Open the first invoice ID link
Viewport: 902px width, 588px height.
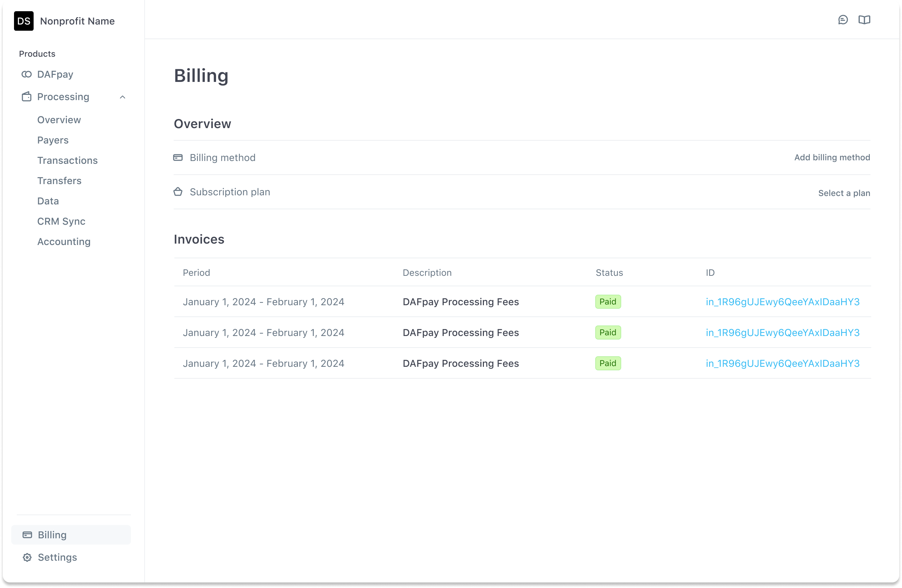pos(782,302)
